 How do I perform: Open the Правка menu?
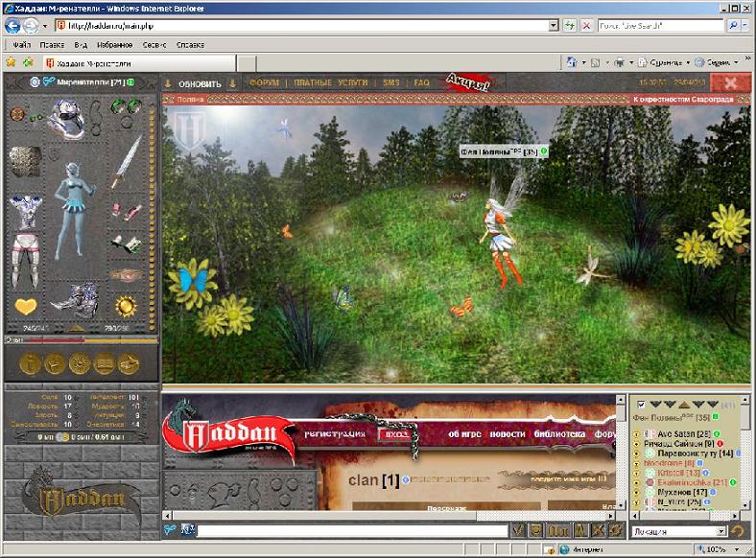tap(52, 45)
